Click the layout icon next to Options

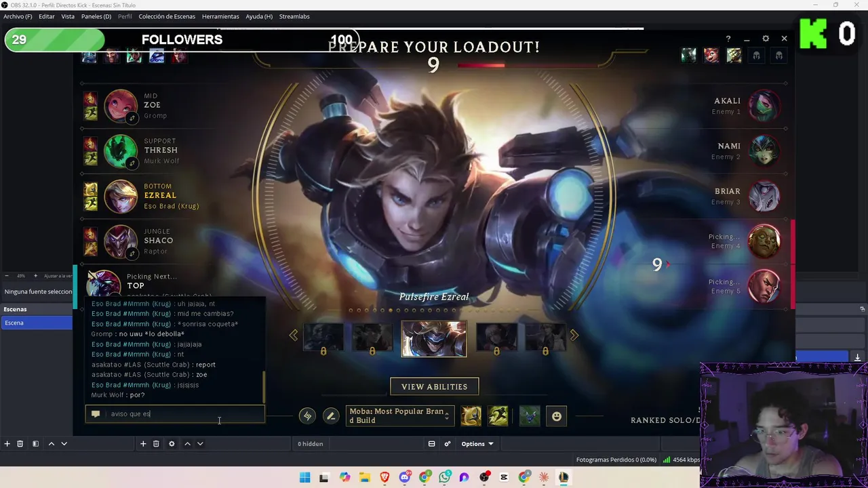tap(431, 444)
